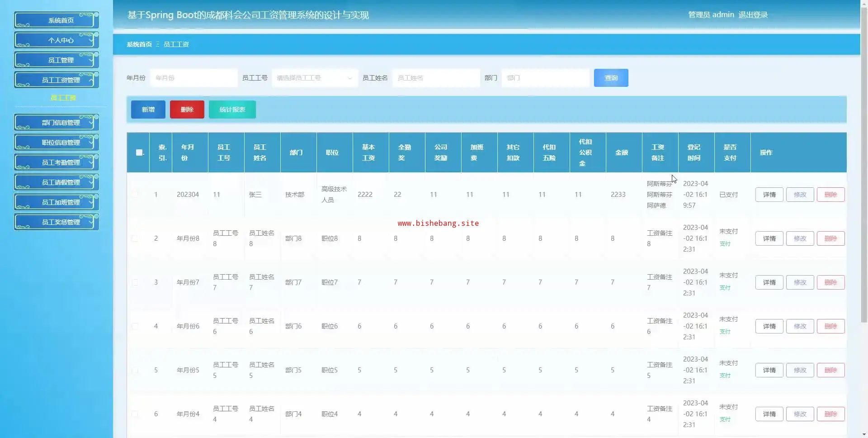Check the row checkbox for 张三
The height and width of the screenshot is (438, 868).
(x=135, y=194)
